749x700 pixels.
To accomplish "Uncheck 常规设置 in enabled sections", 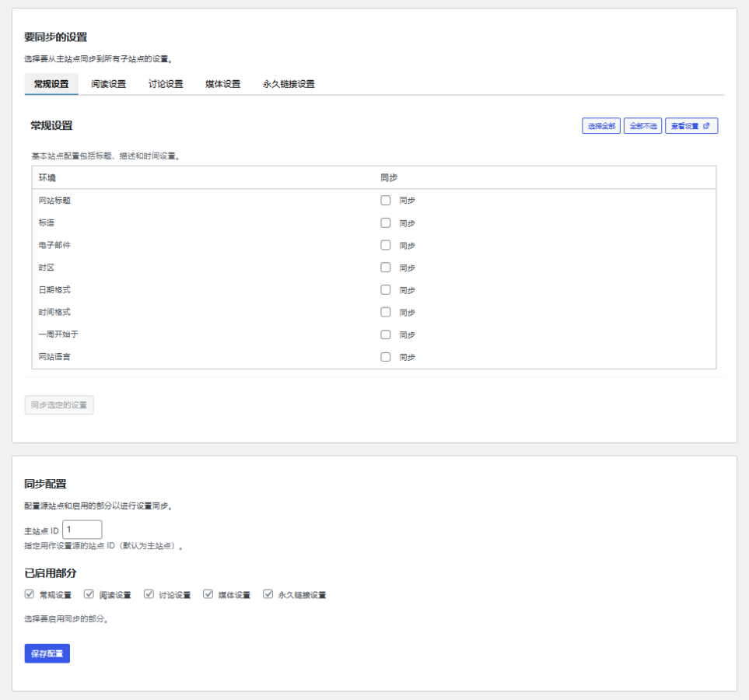I will pos(30,594).
